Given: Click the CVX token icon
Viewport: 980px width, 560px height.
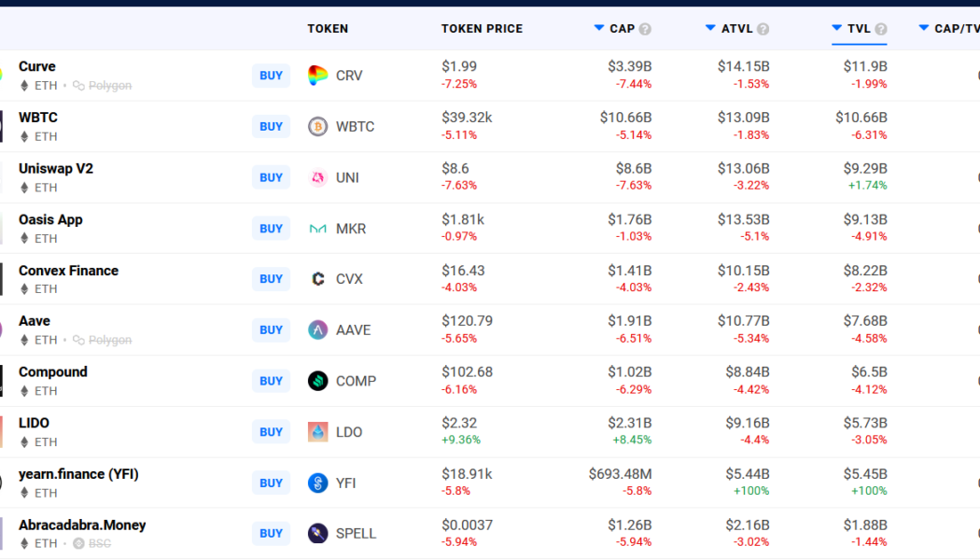Looking at the screenshot, I should point(318,279).
